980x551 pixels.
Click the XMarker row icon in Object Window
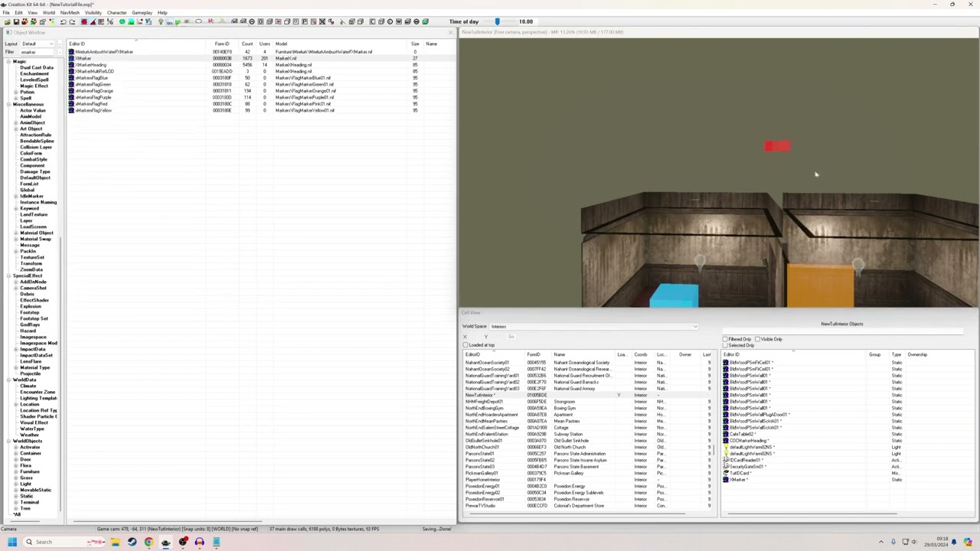71,58
